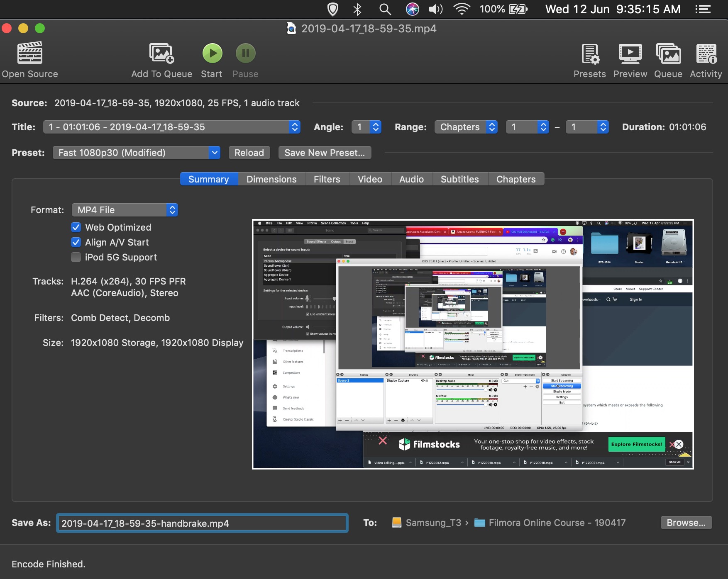Open the end chapter dropdown
The height and width of the screenshot is (579, 728).
(x=587, y=127)
